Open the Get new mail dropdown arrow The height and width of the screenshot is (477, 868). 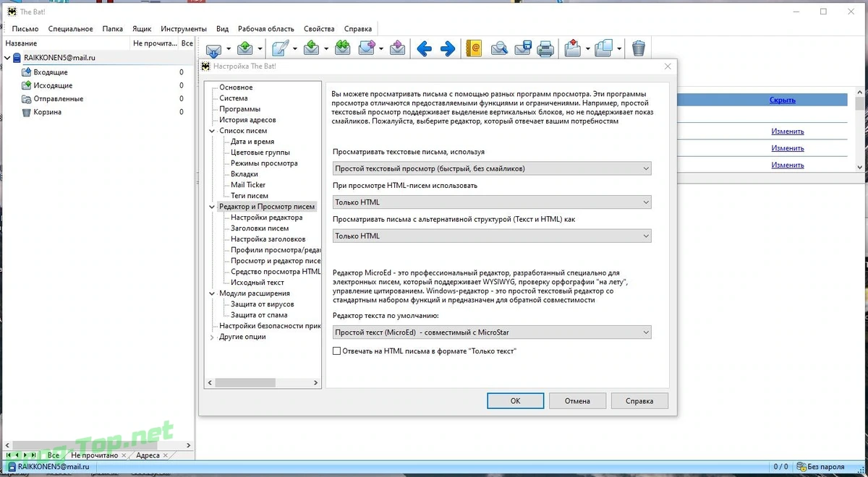point(229,49)
